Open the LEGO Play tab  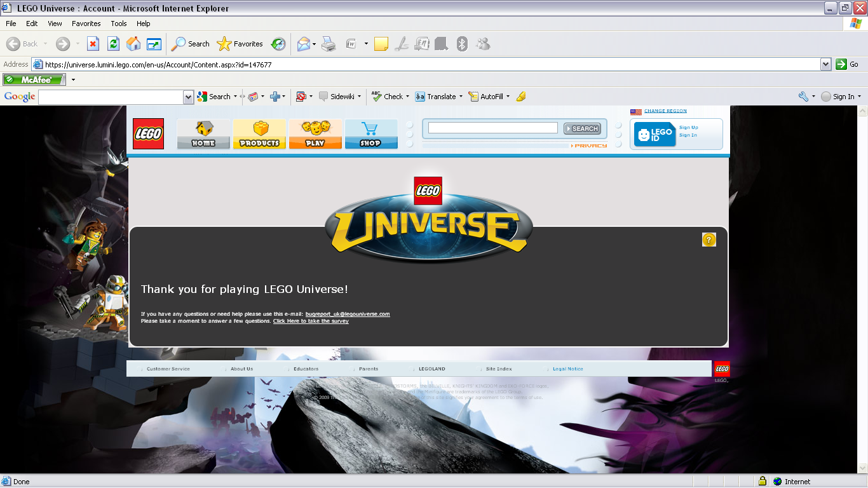point(315,133)
